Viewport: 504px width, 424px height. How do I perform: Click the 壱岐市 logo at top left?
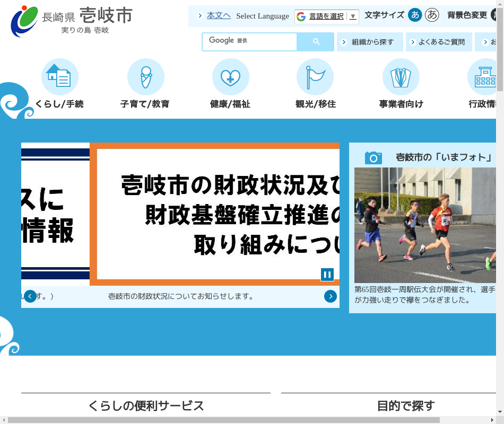pyautogui.click(x=72, y=21)
